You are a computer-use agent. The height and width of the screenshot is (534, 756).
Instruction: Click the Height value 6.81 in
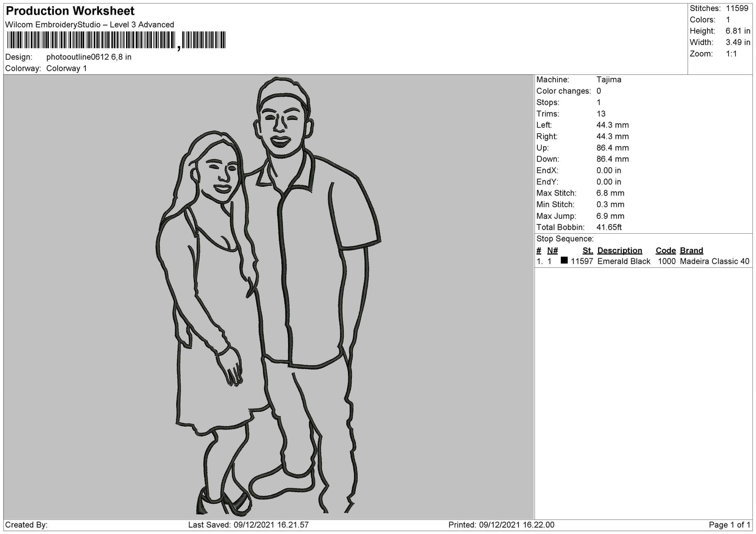click(738, 31)
